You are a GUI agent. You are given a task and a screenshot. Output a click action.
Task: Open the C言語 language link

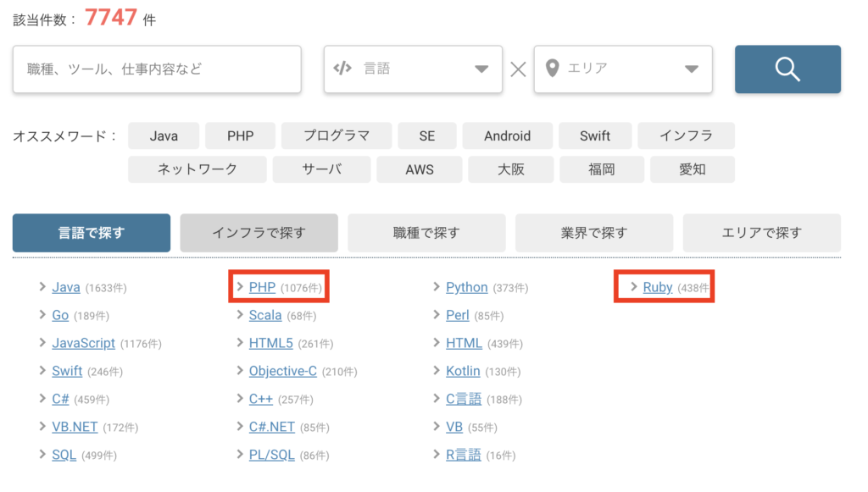click(x=464, y=399)
